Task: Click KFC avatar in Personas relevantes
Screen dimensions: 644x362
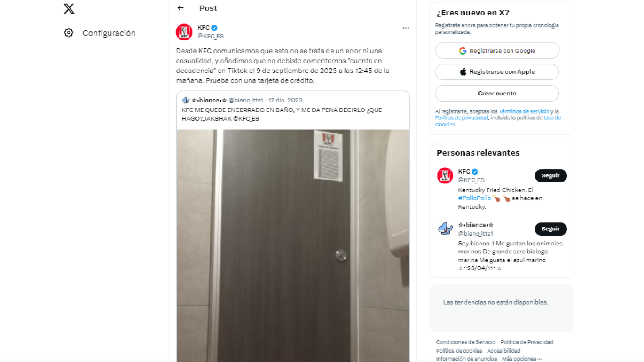Action: click(445, 176)
